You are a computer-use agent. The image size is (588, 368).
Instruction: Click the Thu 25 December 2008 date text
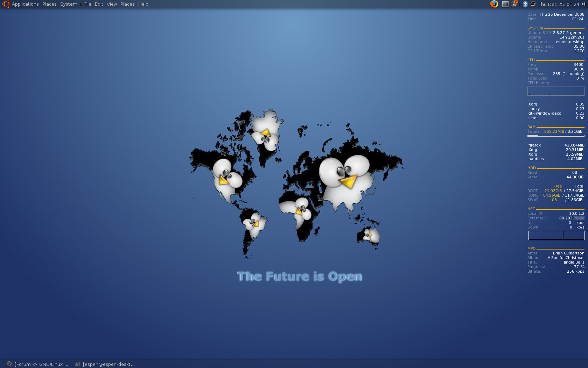pyautogui.click(x=562, y=14)
